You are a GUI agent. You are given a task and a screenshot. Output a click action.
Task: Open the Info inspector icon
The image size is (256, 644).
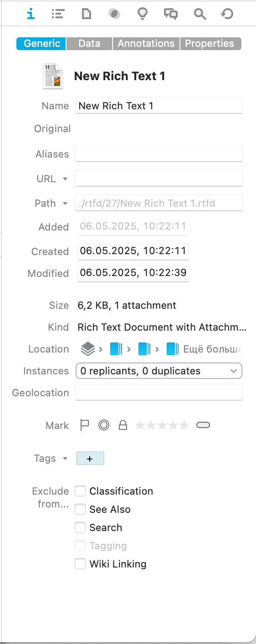pos(31,14)
